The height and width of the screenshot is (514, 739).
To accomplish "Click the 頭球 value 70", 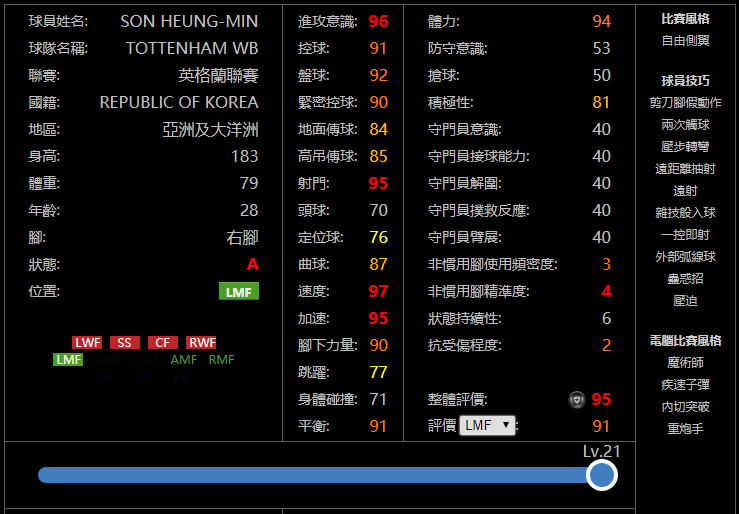I will [x=378, y=210].
